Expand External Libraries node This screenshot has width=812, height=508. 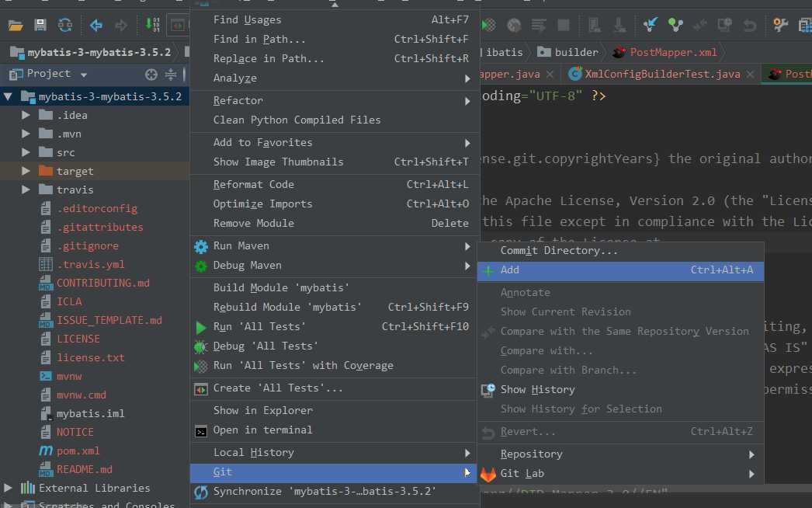(x=8, y=488)
